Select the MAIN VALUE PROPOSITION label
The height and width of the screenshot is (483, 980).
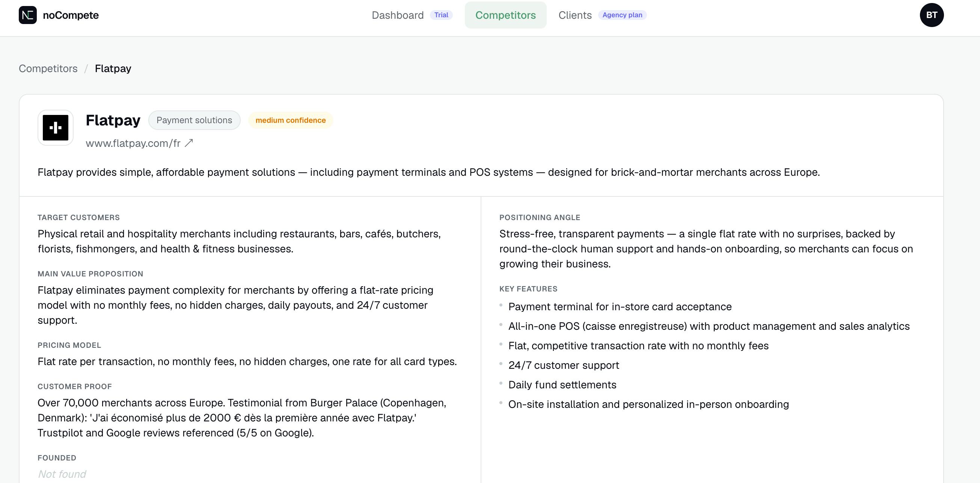point(90,274)
